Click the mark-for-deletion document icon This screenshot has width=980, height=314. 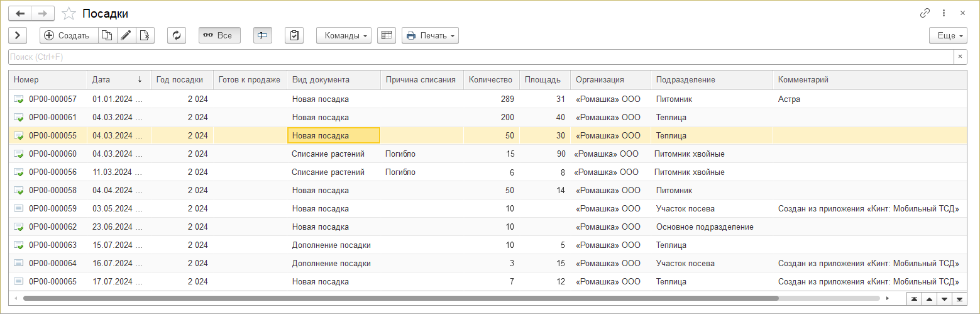pos(145,36)
